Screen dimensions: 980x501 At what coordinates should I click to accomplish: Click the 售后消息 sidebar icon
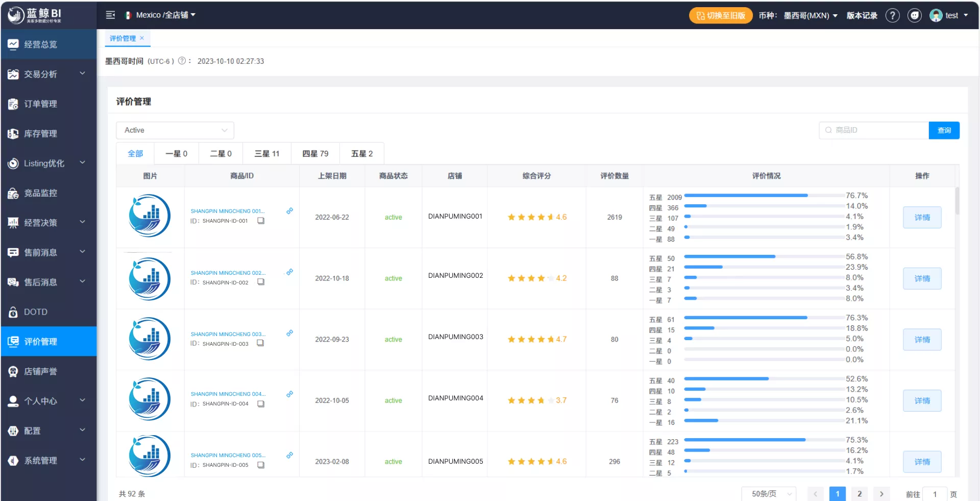[x=13, y=282]
